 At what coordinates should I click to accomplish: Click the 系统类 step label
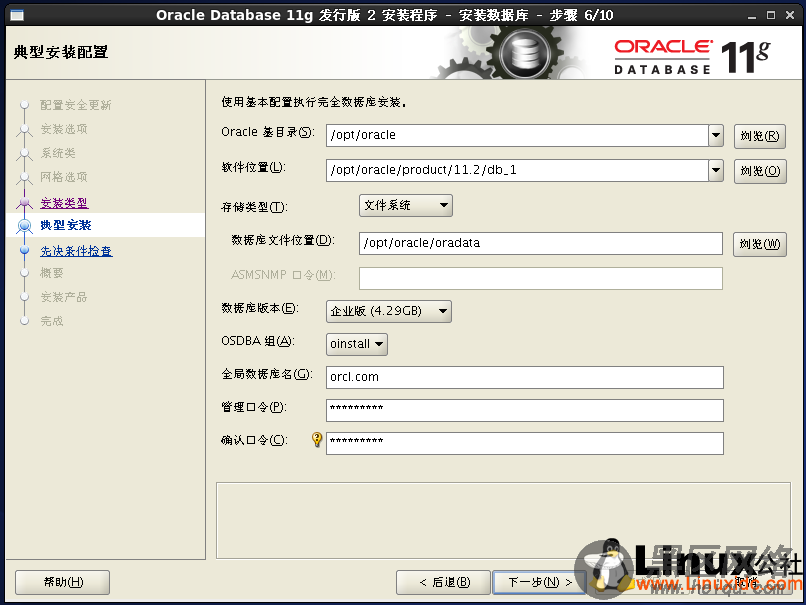(x=58, y=153)
